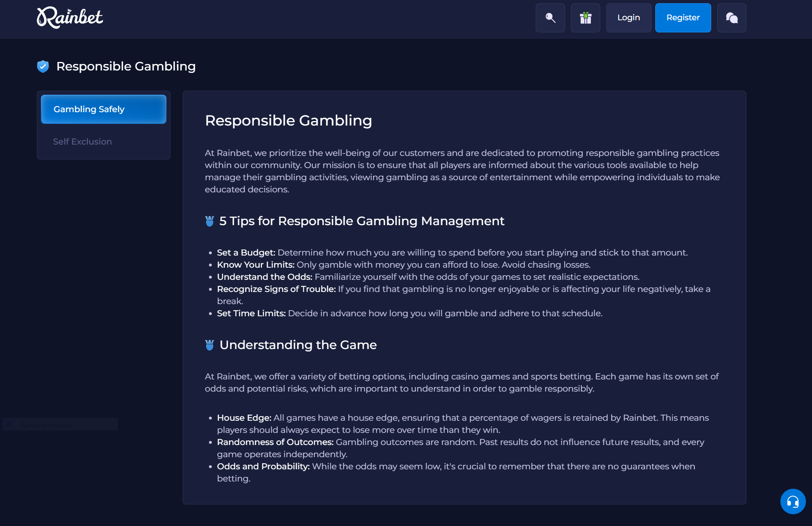Open the gift promotions icon

[x=586, y=18]
